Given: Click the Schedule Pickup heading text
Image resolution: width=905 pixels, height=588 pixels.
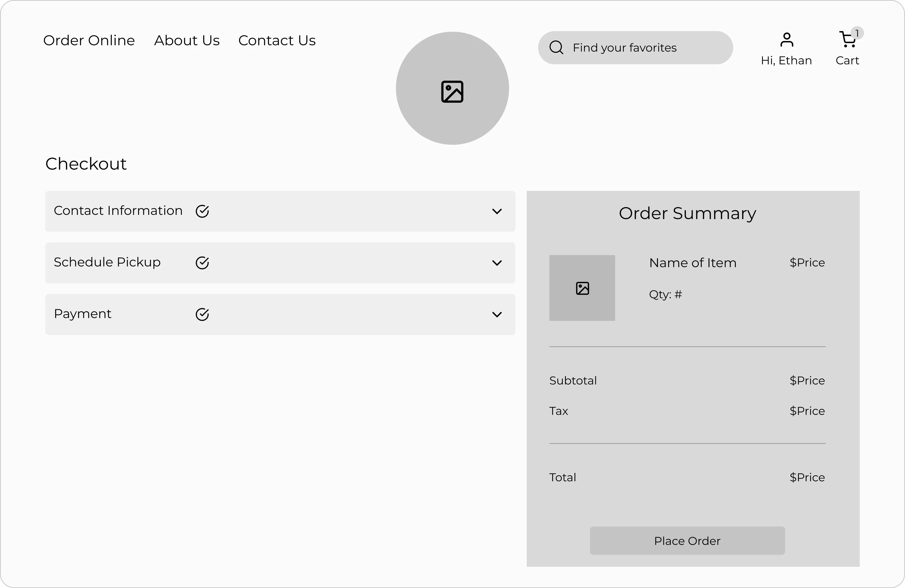Looking at the screenshot, I should click(107, 262).
